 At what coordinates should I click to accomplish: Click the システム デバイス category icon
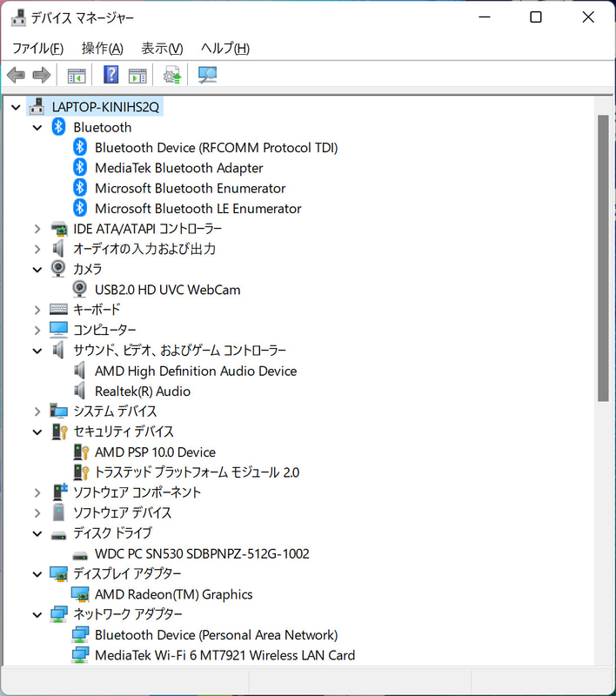(x=58, y=411)
